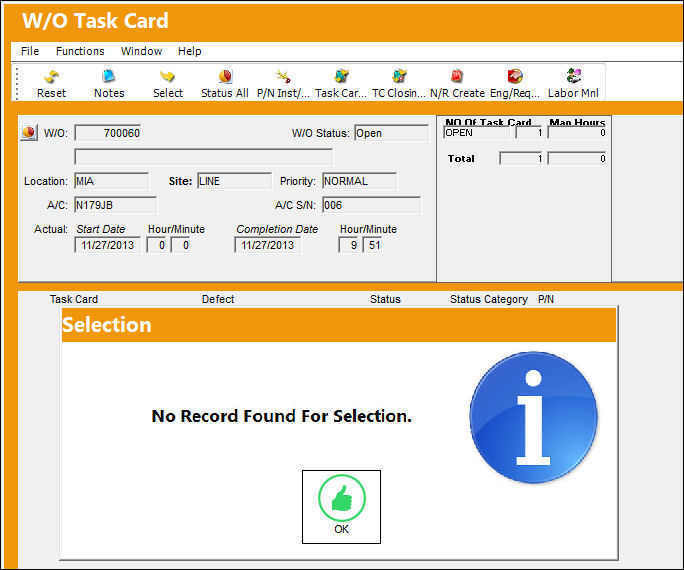This screenshot has width=684, height=570.
Task: Click the empty description field below W/O
Action: tap(204, 157)
